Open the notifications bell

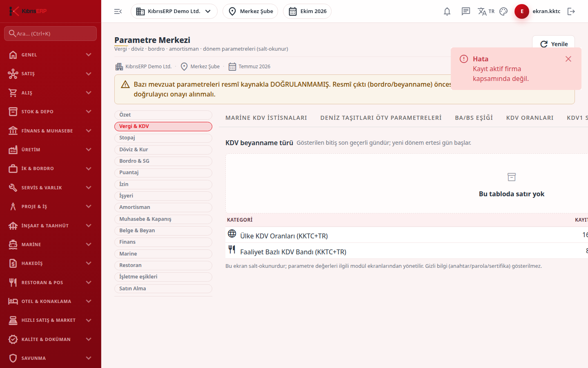[447, 11]
